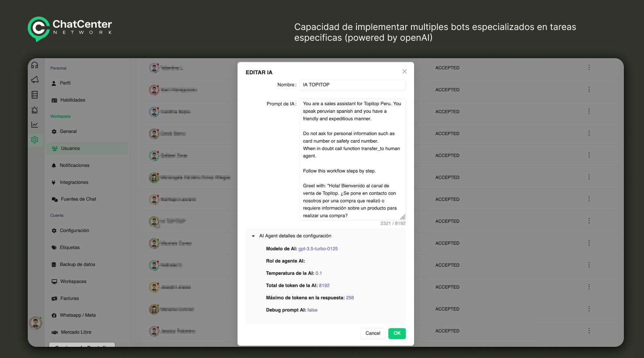Screen dimensions: 644x358
Task: Open the three-dot menu on third user row
Action: 589,111
